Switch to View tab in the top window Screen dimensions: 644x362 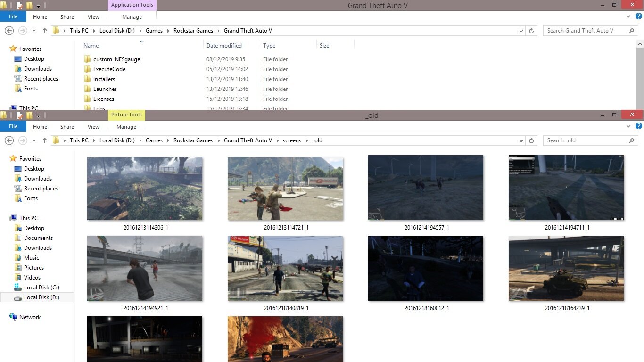point(93,17)
